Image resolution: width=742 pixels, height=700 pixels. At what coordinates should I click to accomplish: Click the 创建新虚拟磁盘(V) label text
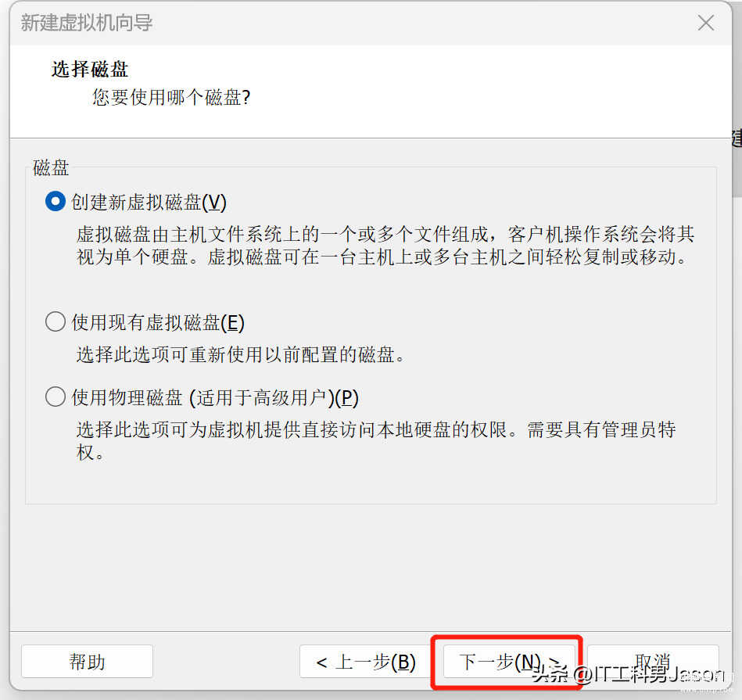click(149, 202)
